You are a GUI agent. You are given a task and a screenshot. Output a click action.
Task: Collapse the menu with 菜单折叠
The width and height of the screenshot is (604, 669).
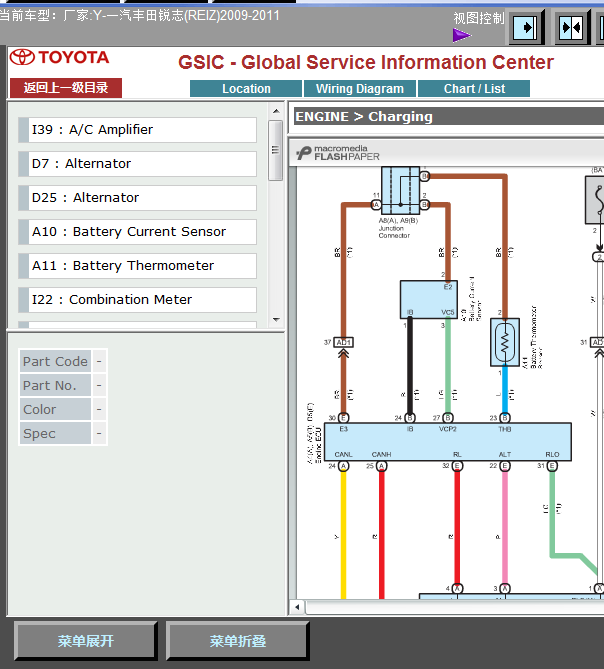click(238, 640)
